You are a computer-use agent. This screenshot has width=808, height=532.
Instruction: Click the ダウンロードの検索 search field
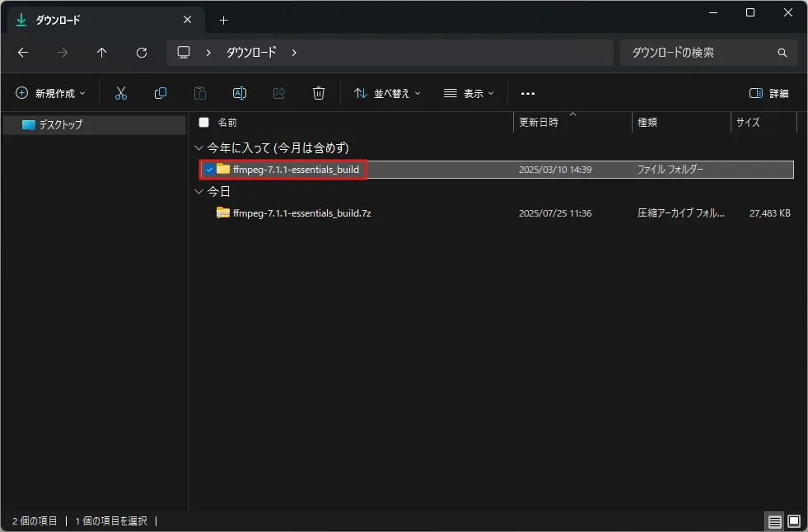pyautogui.click(x=708, y=53)
